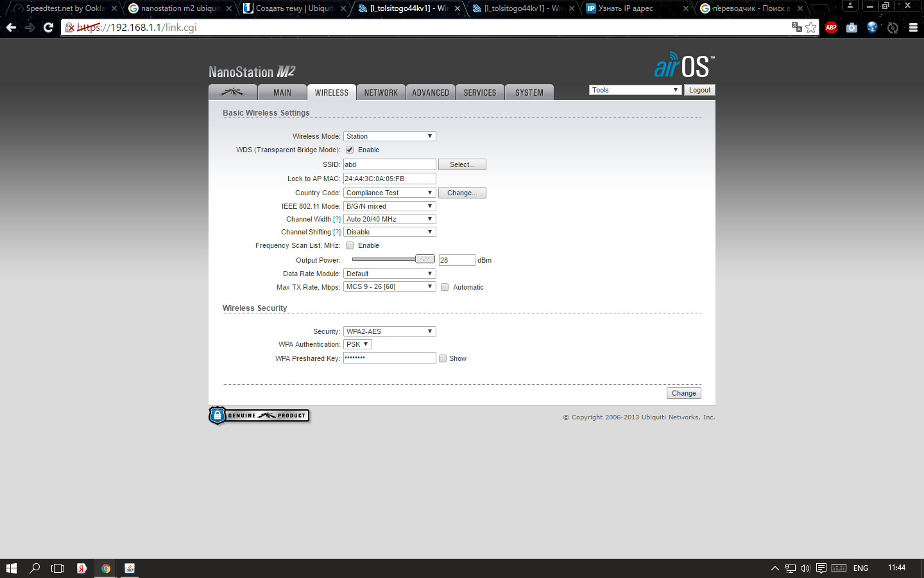
Task: Click the airOS logo
Action: click(684, 65)
